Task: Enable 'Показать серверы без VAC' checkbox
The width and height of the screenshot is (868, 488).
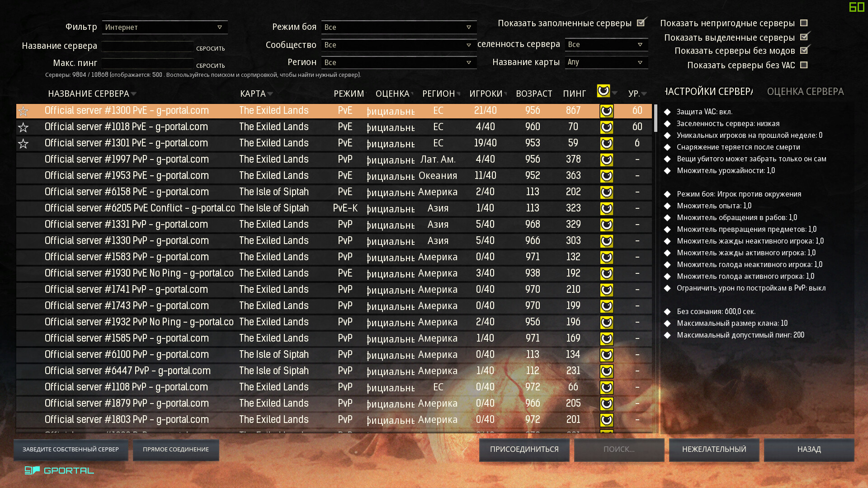Action: pyautogui.click(x=804, y=65)
